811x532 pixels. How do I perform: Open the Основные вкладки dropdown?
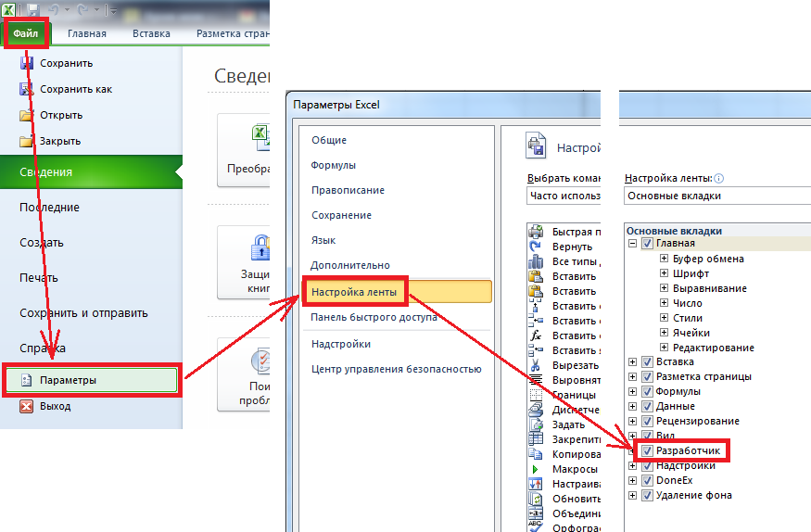pyautogui.click(x=717, y=196)
